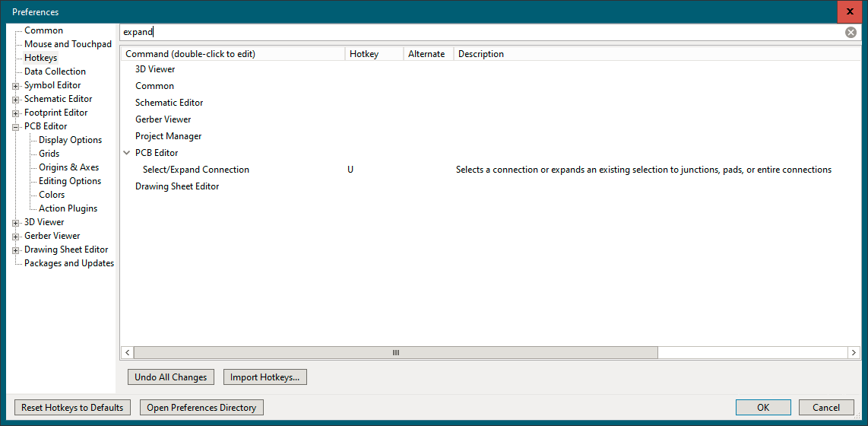868x426 pixels.
Task: Click the scrollbar right arrow
Action: pyautogui.click(x=854, y=352)
